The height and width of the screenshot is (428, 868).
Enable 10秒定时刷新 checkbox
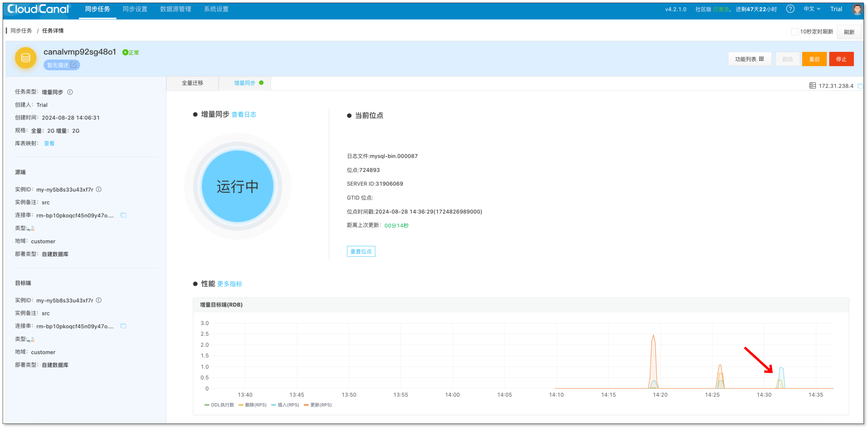pos(794,32)
